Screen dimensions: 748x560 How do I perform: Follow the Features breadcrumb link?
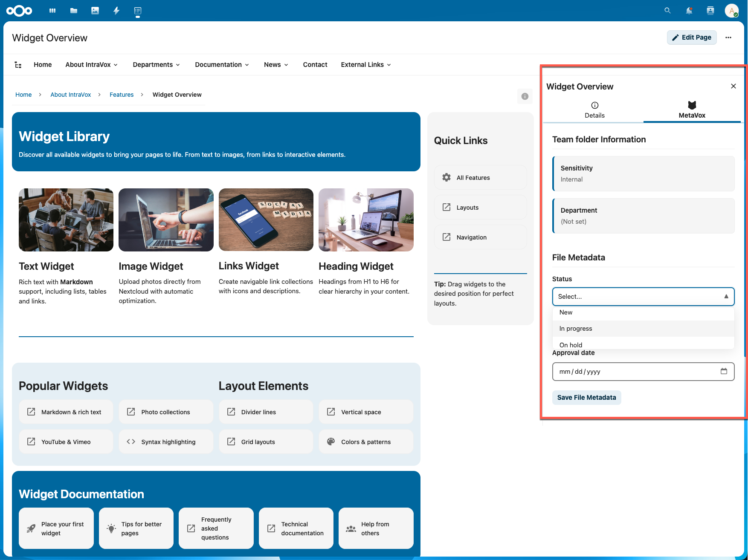tap(122, 95)
